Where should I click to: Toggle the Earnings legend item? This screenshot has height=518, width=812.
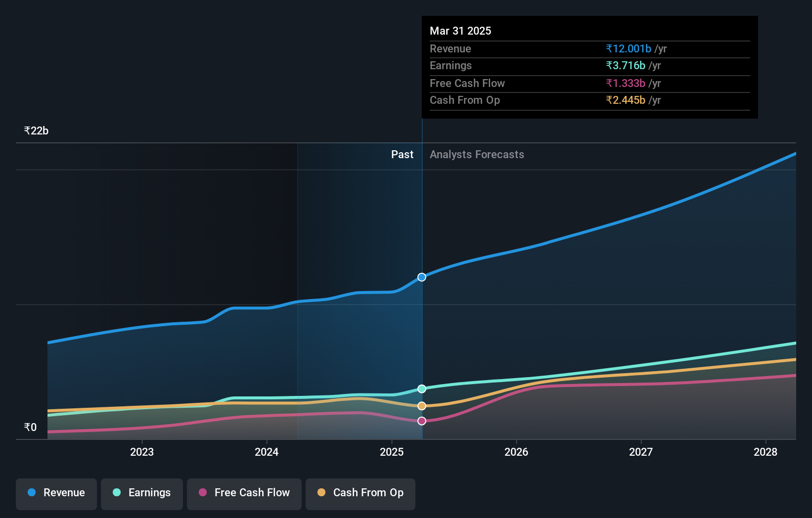point(141,494)
